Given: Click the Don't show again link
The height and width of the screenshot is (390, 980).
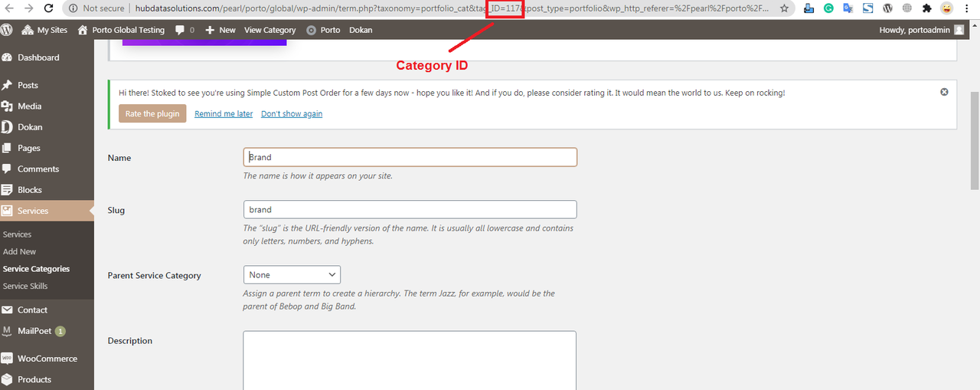Looking at the screenshot, I should (292, 113).
